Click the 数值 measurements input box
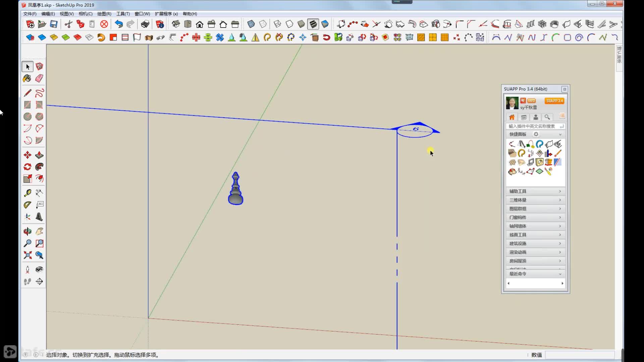This screenshot has width=644, height=362. [580, 355]
